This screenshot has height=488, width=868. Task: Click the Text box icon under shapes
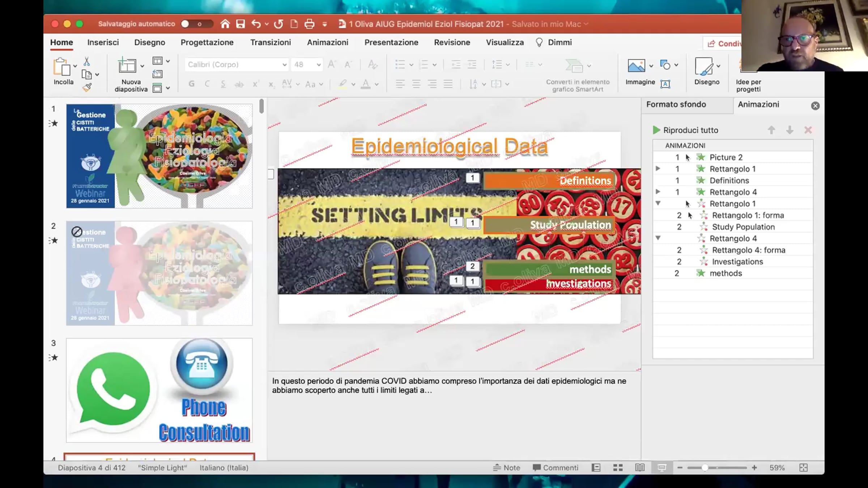click(665, 84)
